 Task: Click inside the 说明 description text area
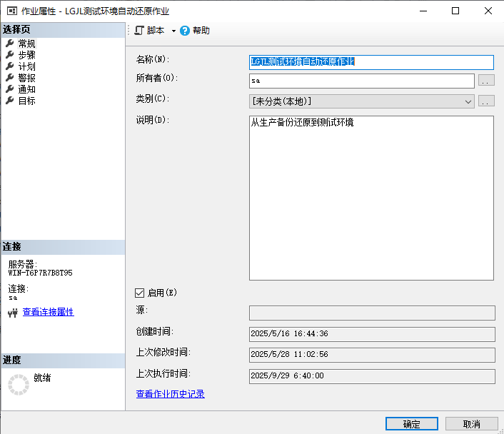click(371, 198)
